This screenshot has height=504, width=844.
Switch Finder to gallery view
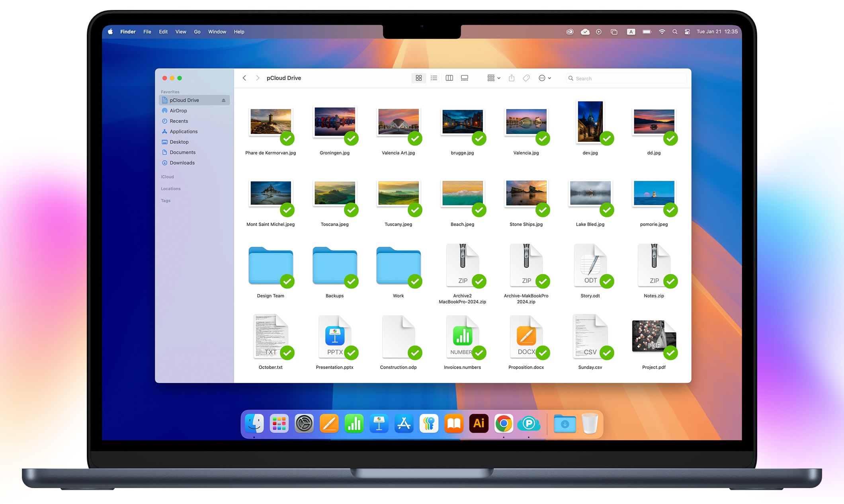coord(464,78)
